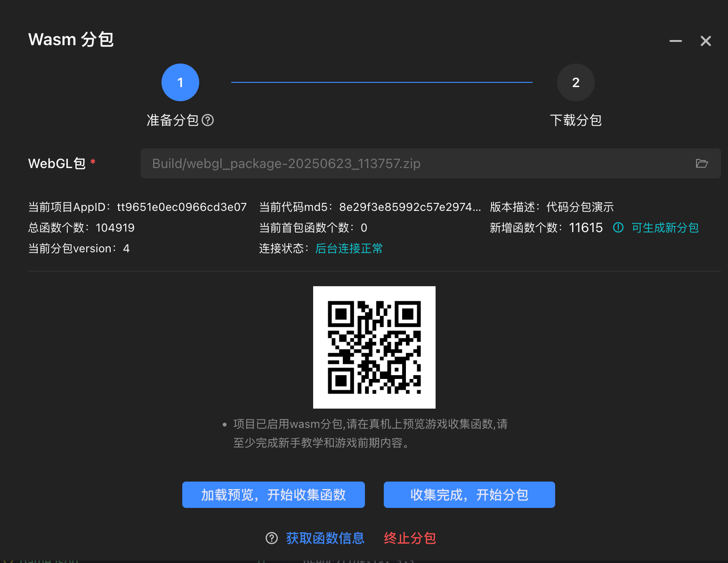Click 终止分包 to stop packaging

click(x=410, y=538)
